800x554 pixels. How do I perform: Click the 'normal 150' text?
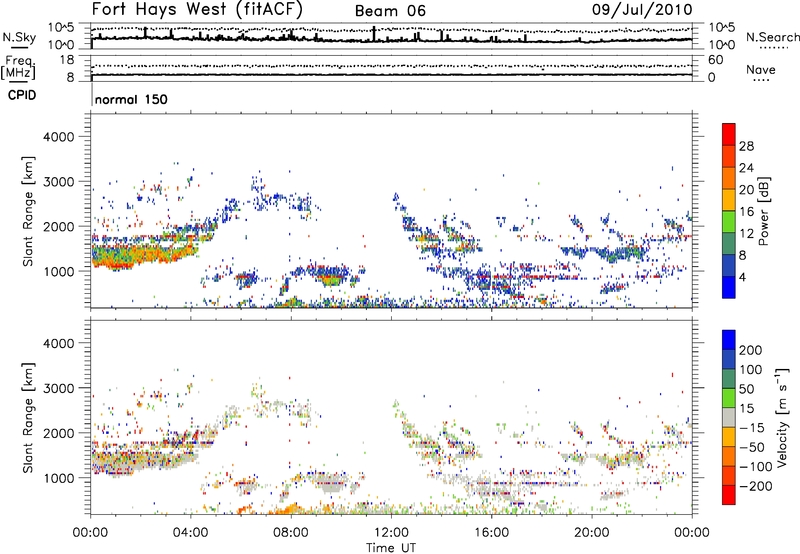(131, 99)
